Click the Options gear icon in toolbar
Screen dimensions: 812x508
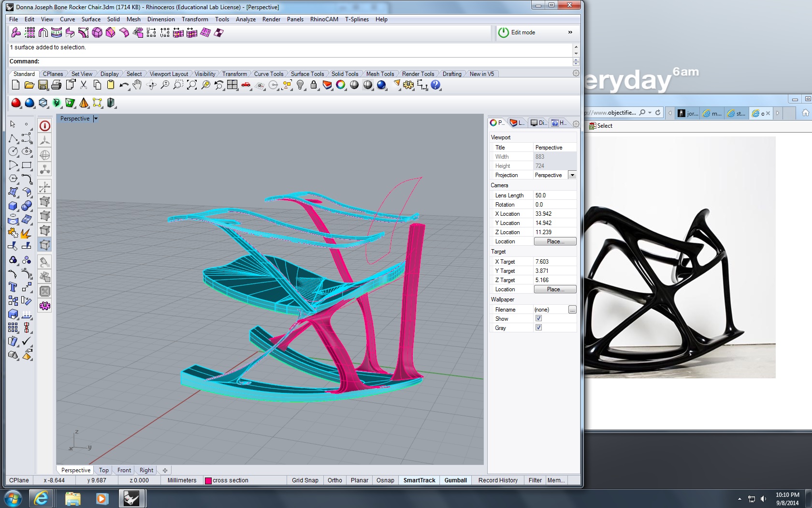[408, 85]
